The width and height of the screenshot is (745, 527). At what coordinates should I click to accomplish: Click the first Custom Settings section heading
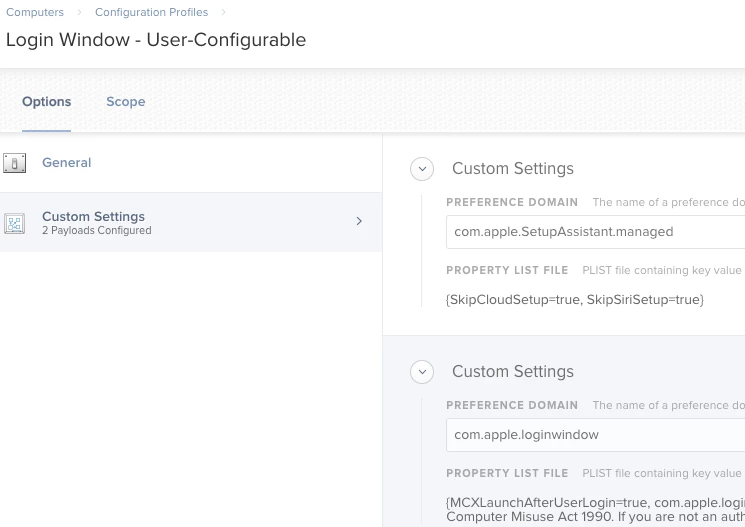[513, 169]
